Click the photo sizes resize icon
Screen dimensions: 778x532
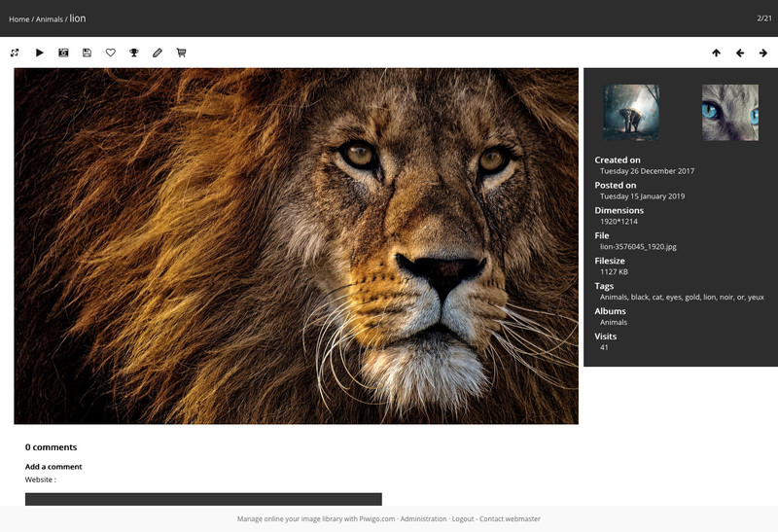point(15,53)
